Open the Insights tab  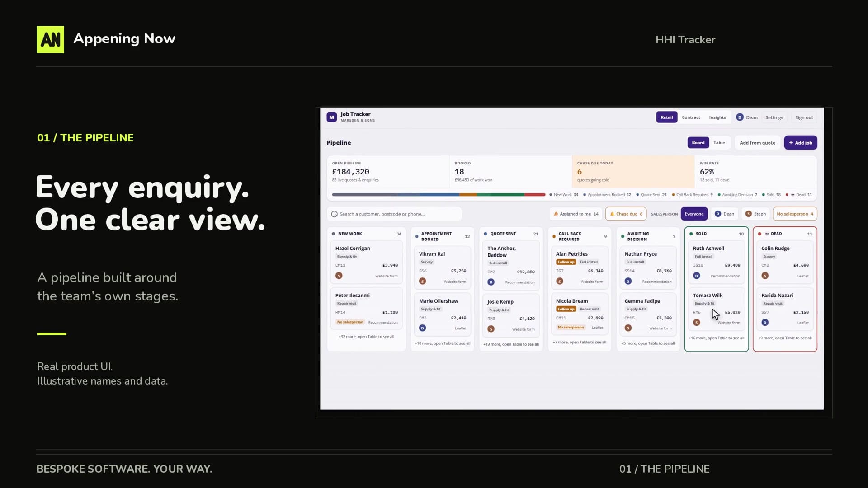tap(717, 117)
